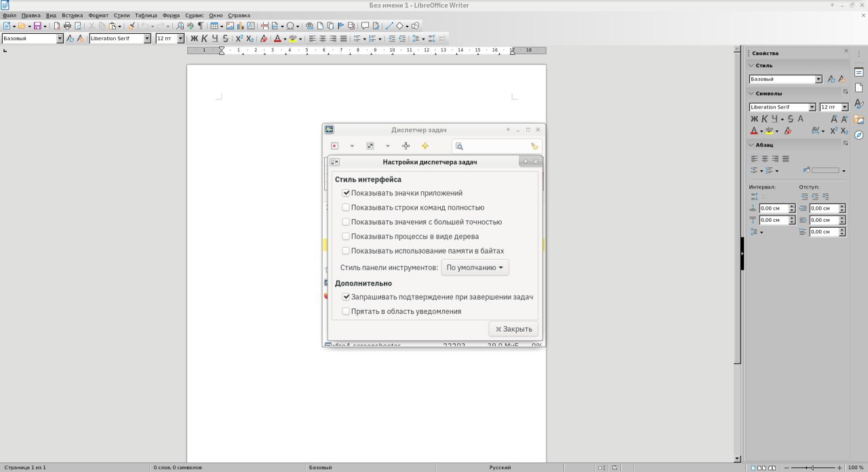Click clear direct formatting icon in toolbar

[x=264, y=39]
